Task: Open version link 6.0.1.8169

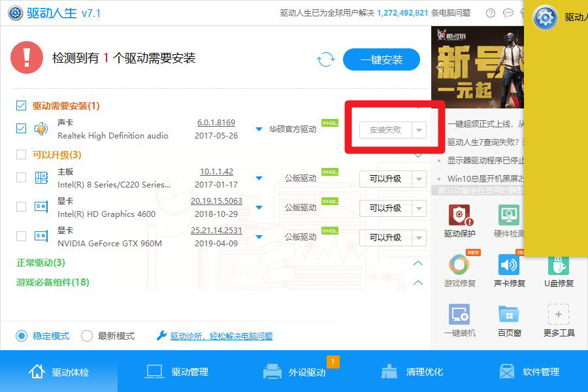Action: 216,123
